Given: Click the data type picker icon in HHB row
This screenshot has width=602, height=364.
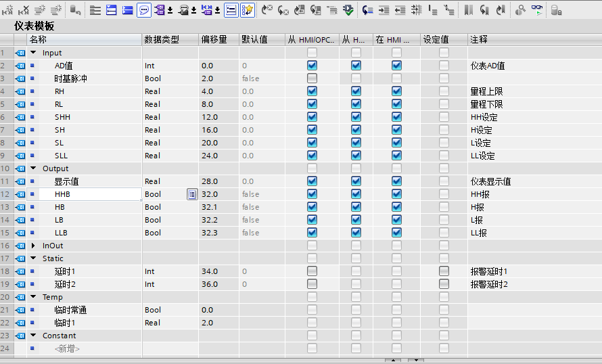Looking at the screenshot, I should [x=192, y=194].
